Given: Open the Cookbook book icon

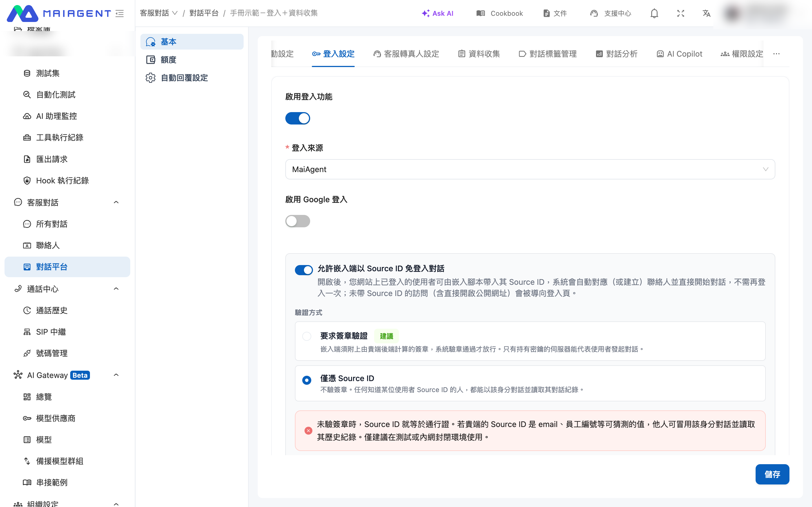Looking at the screenshot, I should 480,14.
